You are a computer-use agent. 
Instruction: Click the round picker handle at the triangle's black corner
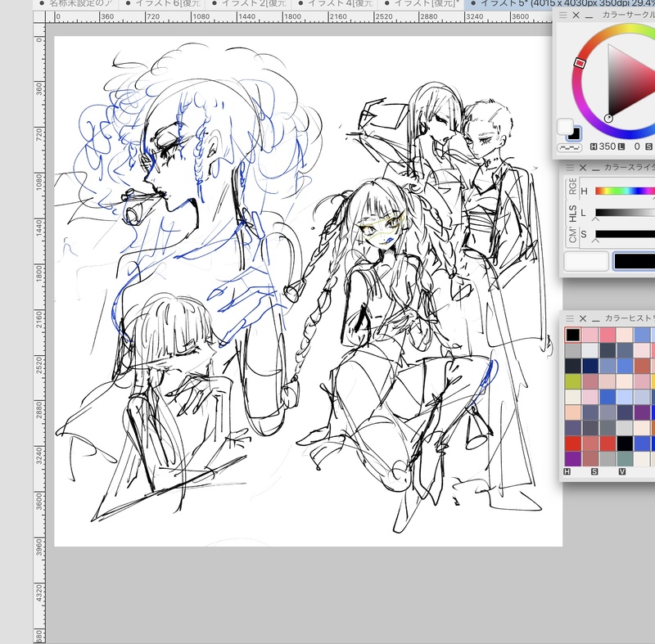click(x=608, y=118)
